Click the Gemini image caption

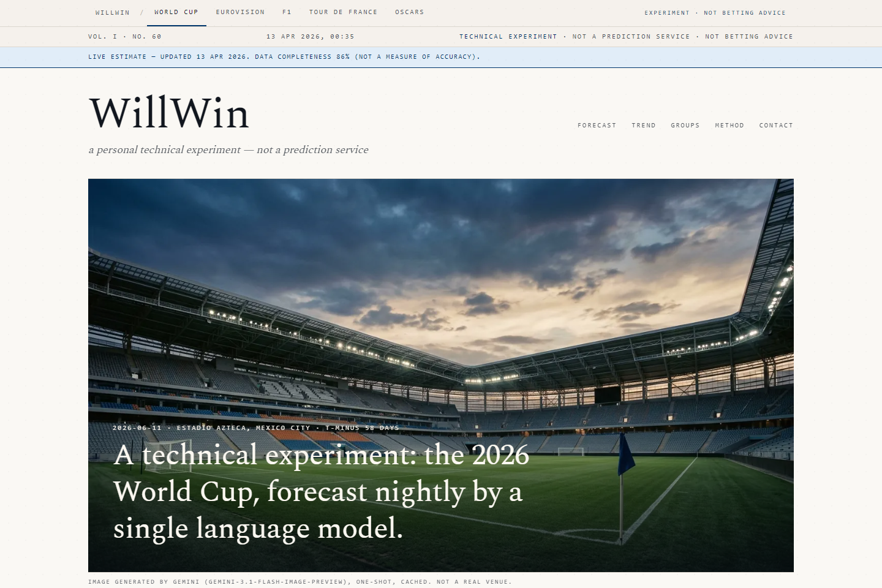[300, 581]
